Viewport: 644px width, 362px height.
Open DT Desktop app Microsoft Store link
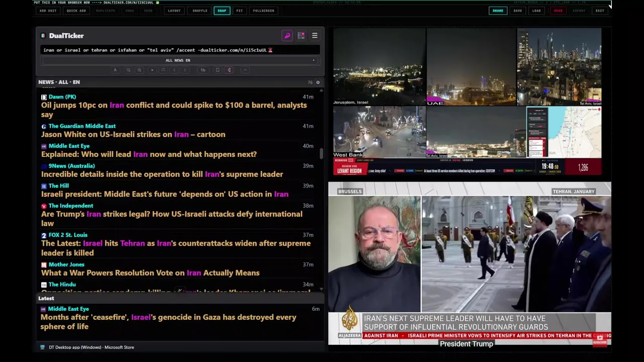click(91, 347)
